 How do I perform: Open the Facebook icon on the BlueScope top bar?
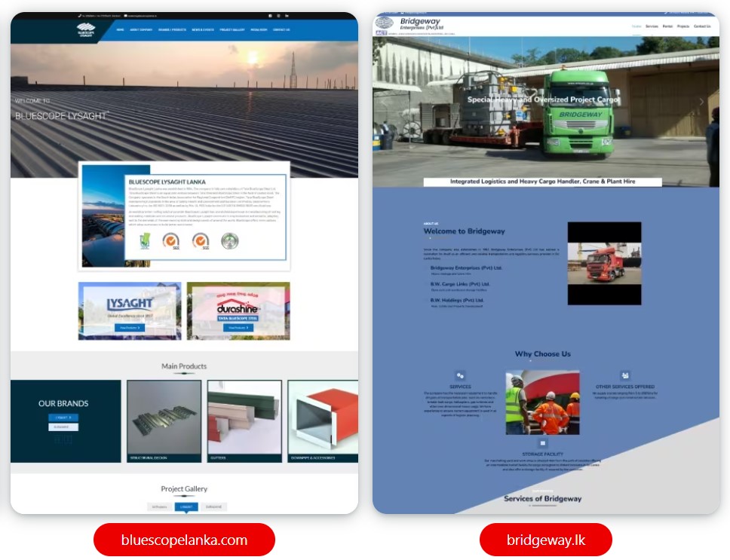(x=271, y=16)
